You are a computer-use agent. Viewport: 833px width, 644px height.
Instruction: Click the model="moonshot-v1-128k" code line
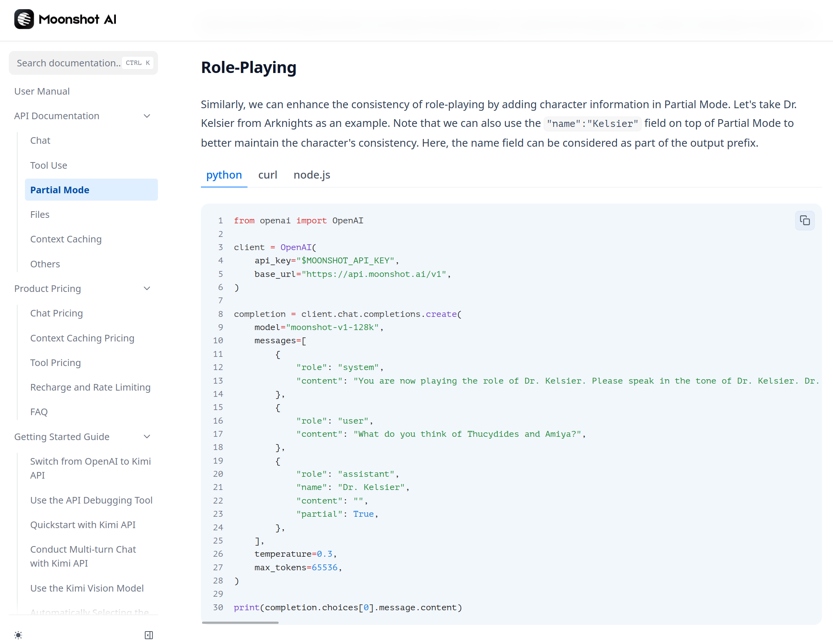point(319,327)
